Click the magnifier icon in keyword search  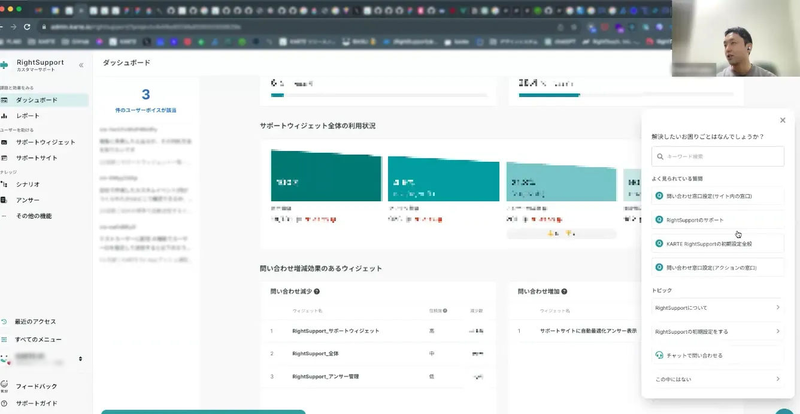[x=660, y=157]
